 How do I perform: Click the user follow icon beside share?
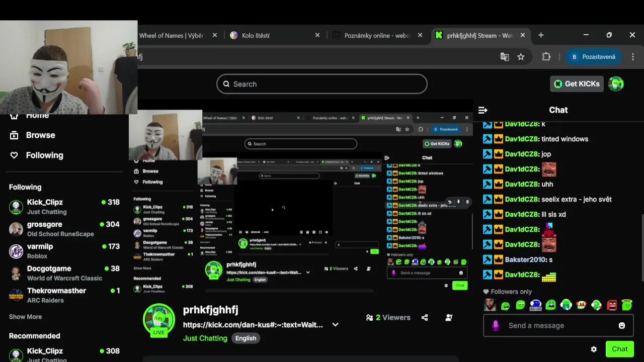(x=449, y=317)
